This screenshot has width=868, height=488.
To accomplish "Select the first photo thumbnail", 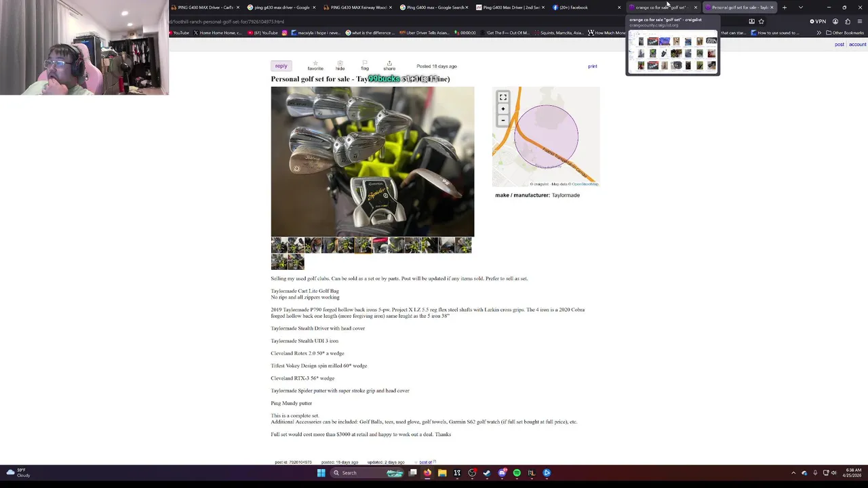I will click(x=279, y=245).
